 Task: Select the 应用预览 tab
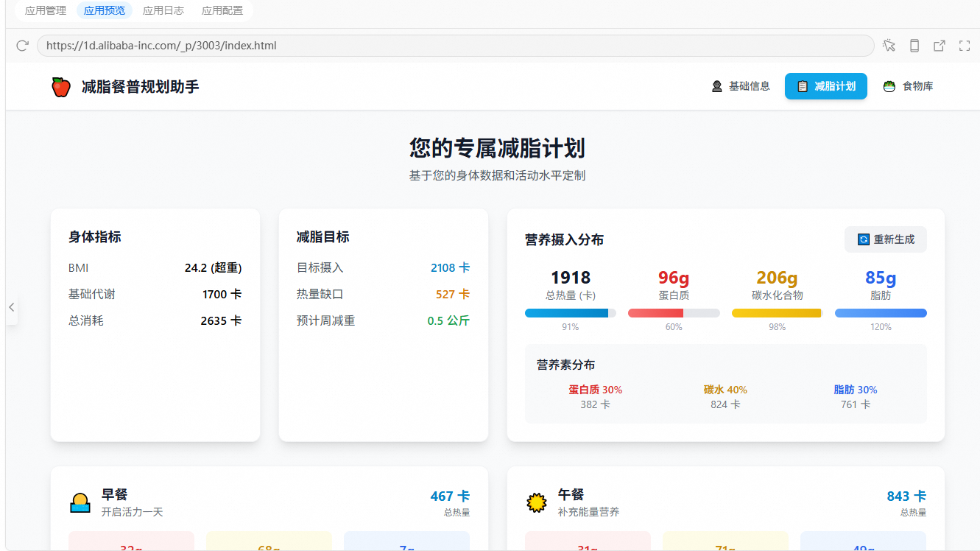(105, 10)
